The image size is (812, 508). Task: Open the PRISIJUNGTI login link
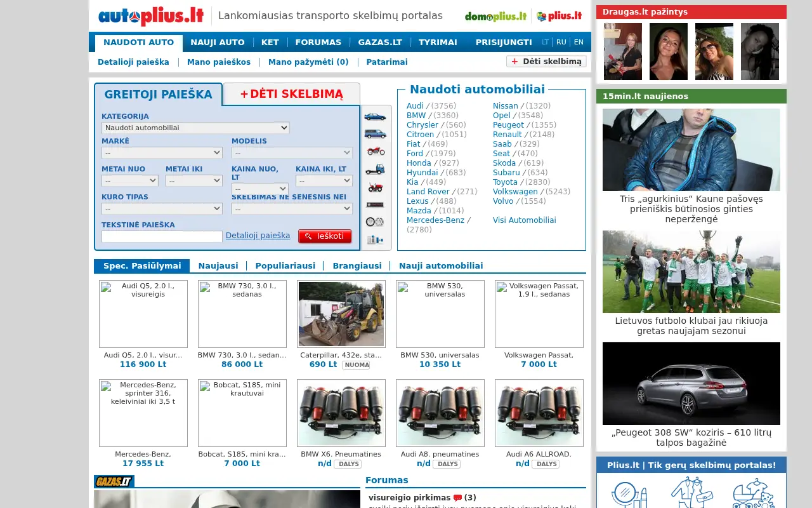click(x=504, y=43)
